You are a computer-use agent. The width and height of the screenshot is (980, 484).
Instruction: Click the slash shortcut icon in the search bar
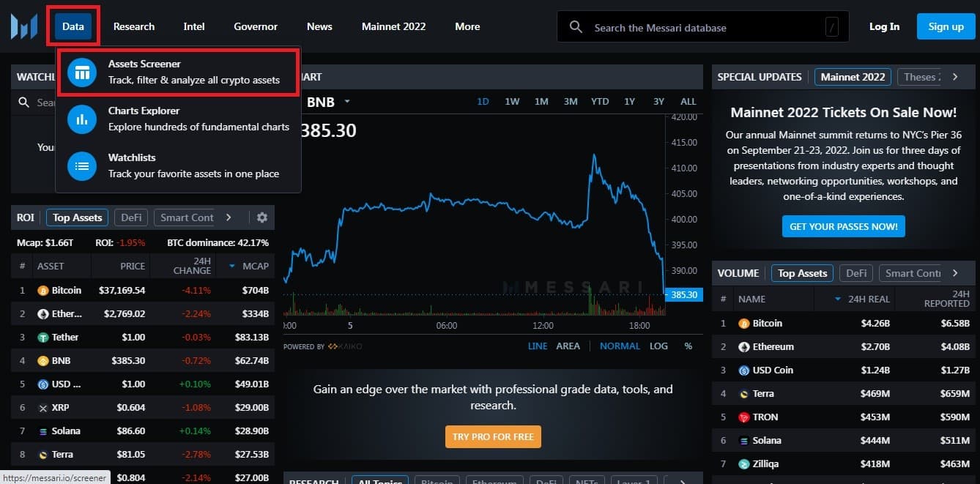831,27
